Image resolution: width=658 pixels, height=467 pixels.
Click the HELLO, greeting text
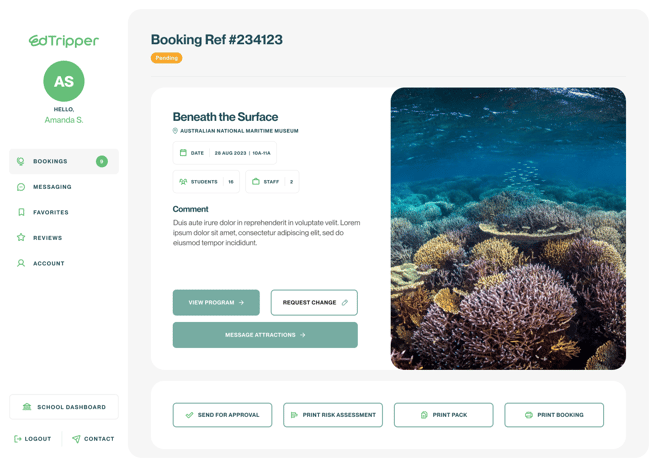pyautogui.click(x=64, y=109)
